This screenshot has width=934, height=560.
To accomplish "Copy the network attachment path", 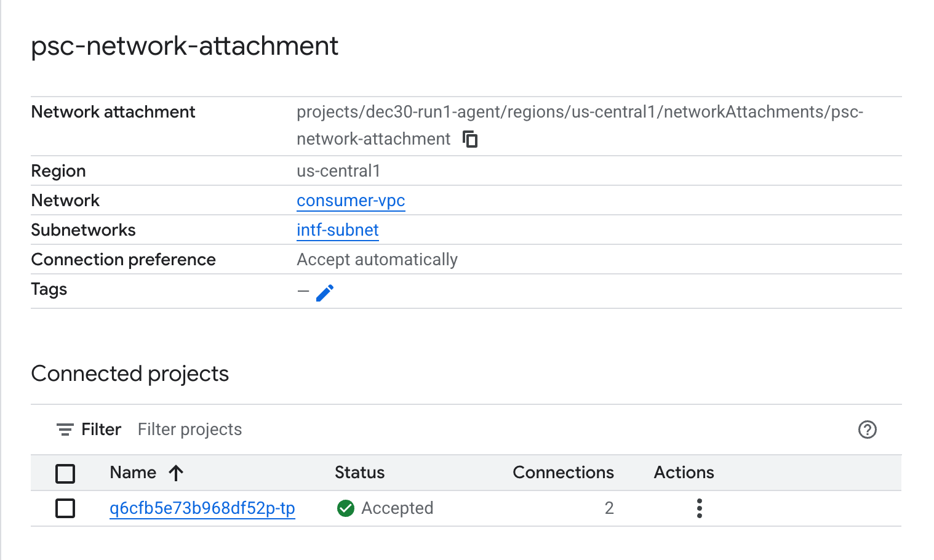I will tap(470, 139).
